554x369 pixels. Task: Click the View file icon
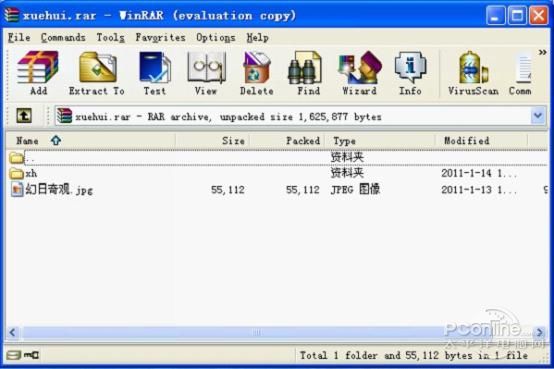tap(206, 73)
